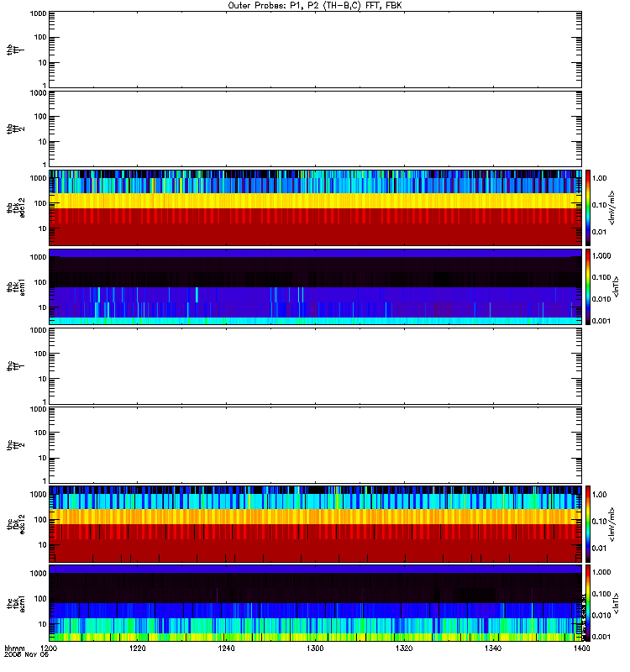Click the empty thc fft 1 panel

315,366
